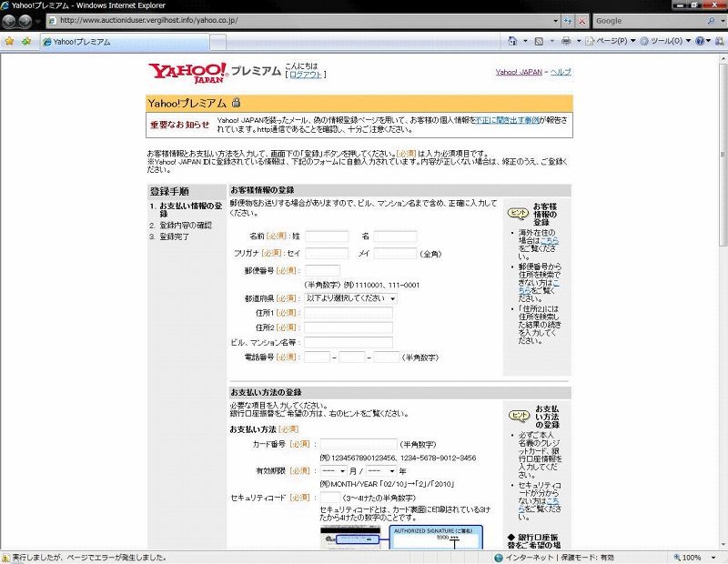Click the middle 電話番号 phone field
This screenshot has height=564, width=728.
[352, 358]
